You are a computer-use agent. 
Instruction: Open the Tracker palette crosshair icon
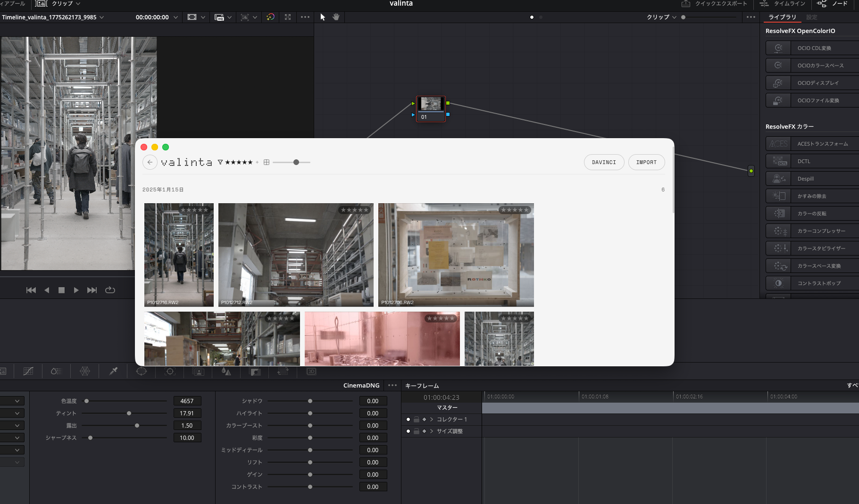coord(170,372)
